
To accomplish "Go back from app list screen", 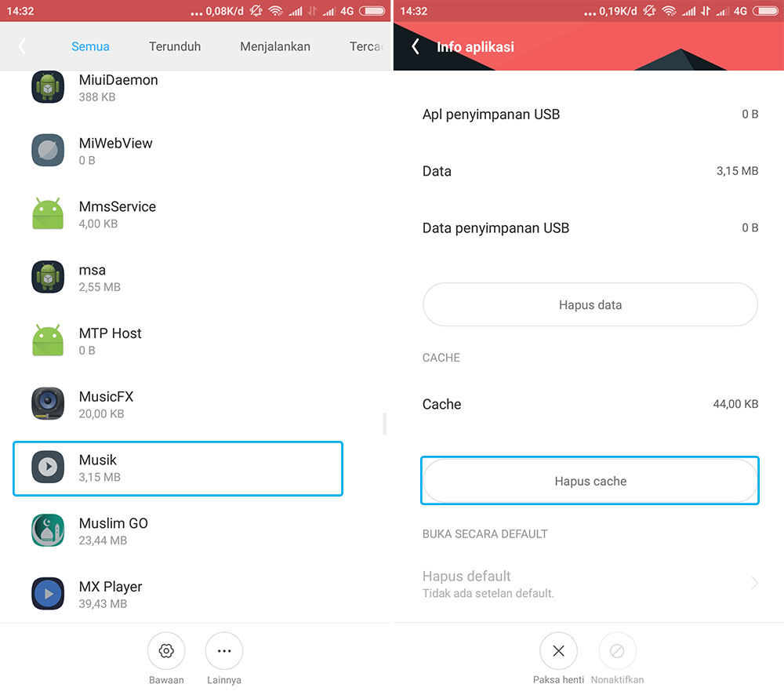I will 22,46.
